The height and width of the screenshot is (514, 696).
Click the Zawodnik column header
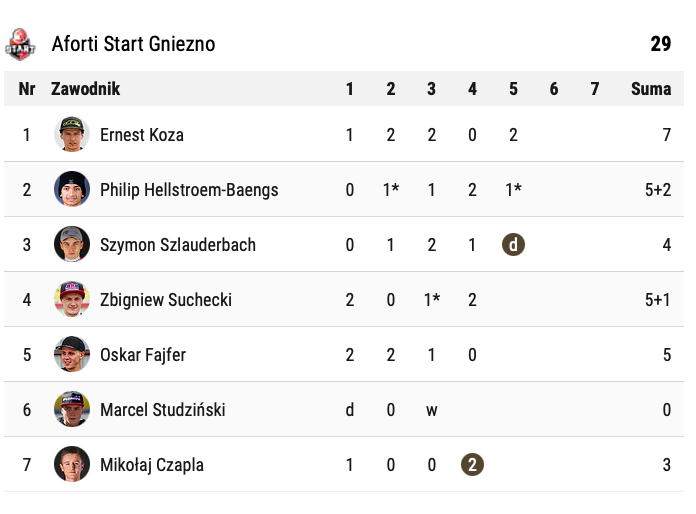(86, 89)
